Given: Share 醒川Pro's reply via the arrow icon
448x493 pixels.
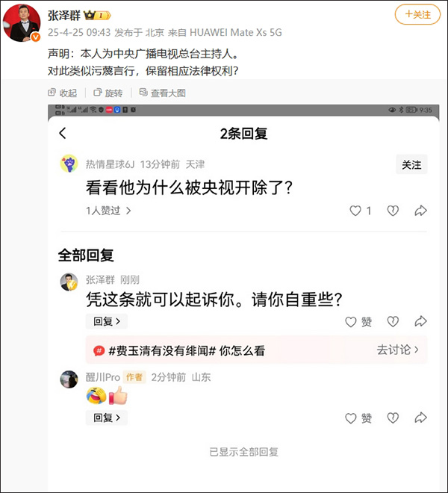Looking at the screenshot, I should (420, 418).
